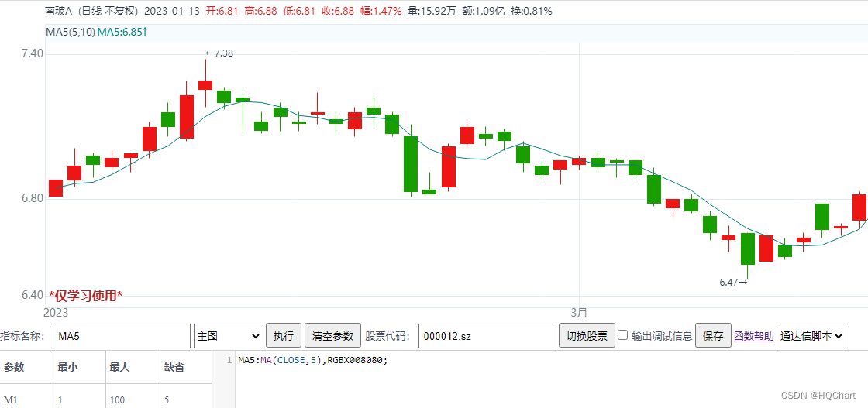This screenshot has width=868, height=408.
Task: Click the 6.80 price axis label
Action: coord(32,198)
